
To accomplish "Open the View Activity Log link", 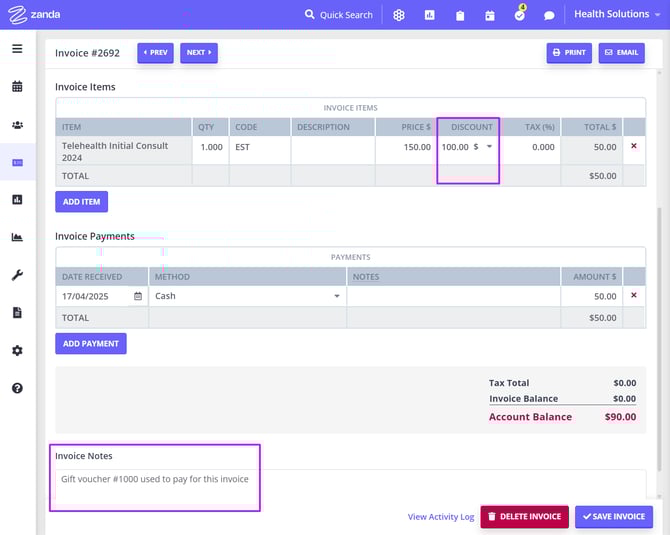I will click(440, 517).
